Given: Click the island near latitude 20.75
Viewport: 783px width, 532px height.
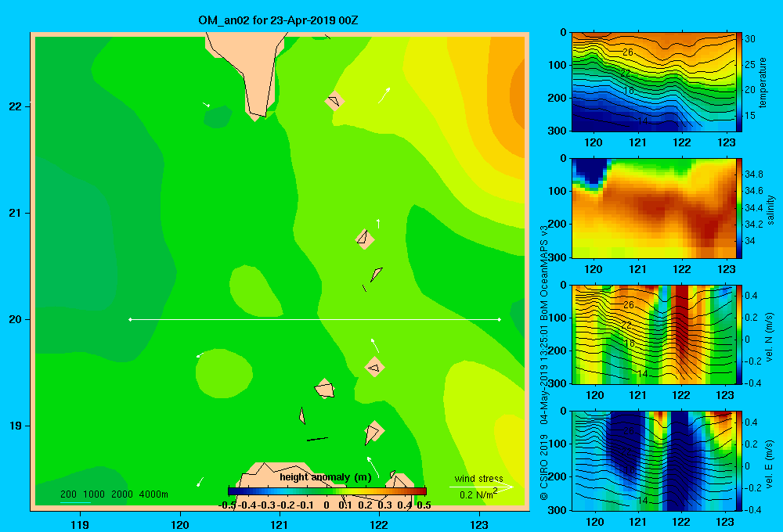Looking at the screenshot, I should (x=364, y=239).
